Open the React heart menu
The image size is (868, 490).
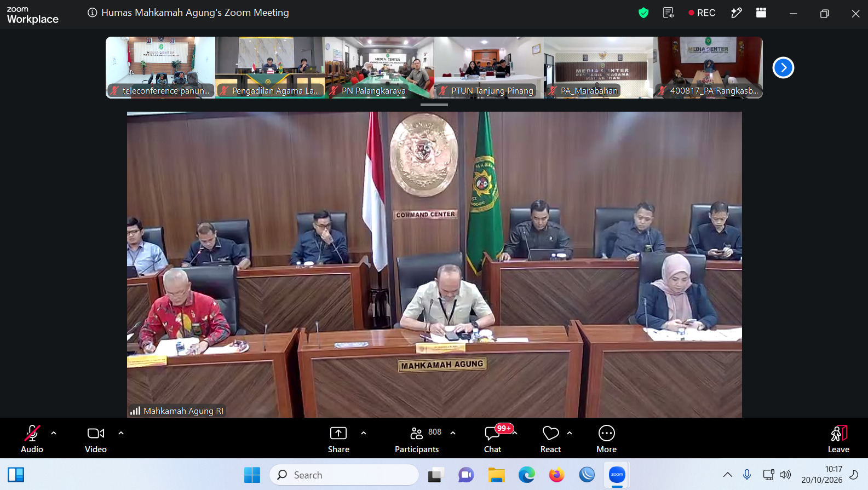550,439
